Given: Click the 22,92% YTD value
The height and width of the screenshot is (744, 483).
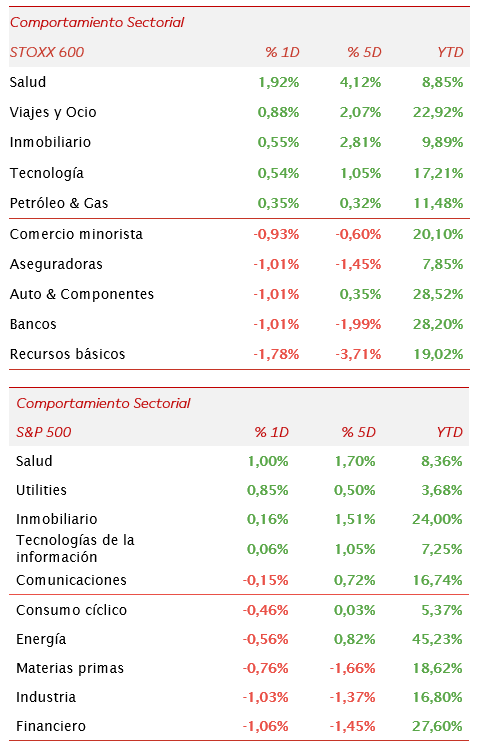Looking at the screenshot, I should (437, 112).
